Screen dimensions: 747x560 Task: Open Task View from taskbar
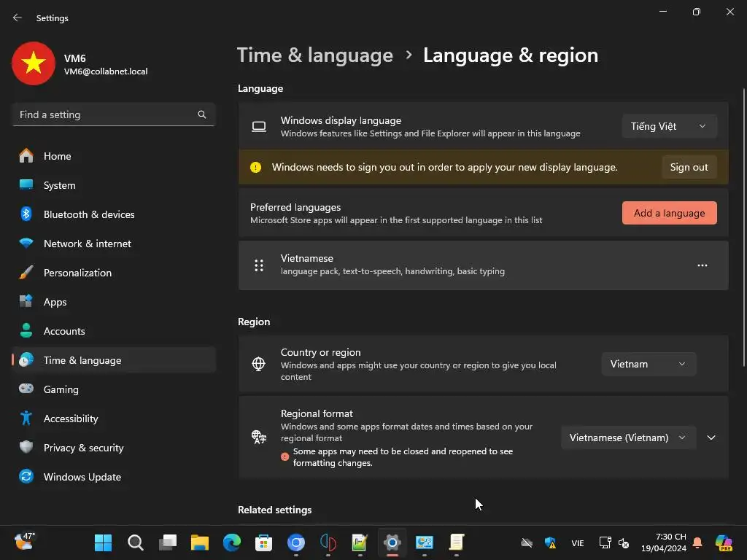coord(168,542)
